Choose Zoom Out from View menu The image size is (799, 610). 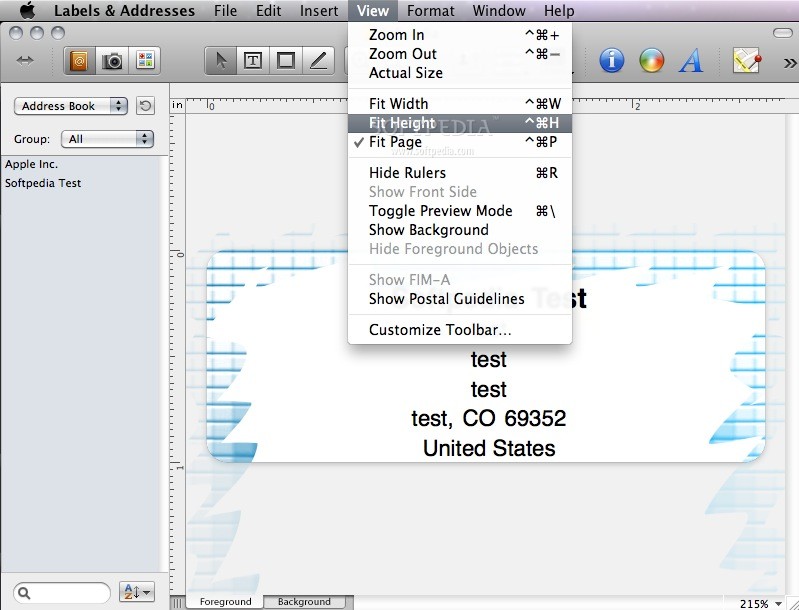click(x=460, y=54)
